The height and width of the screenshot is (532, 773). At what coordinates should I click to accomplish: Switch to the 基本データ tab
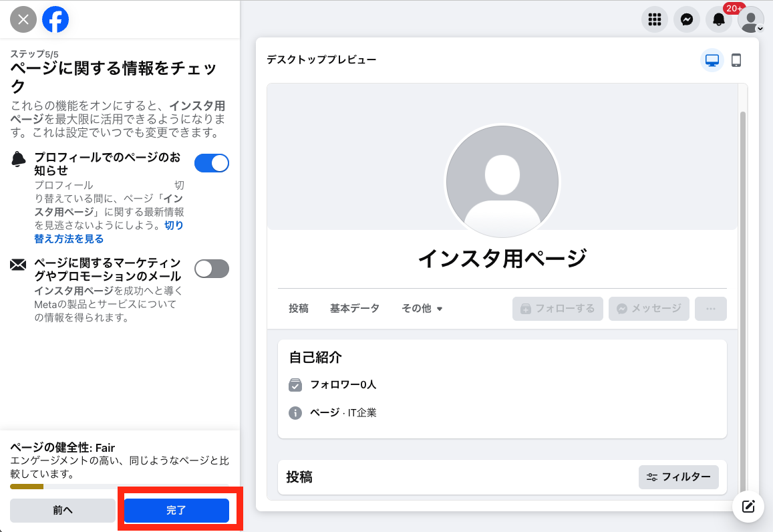[354, 308]
